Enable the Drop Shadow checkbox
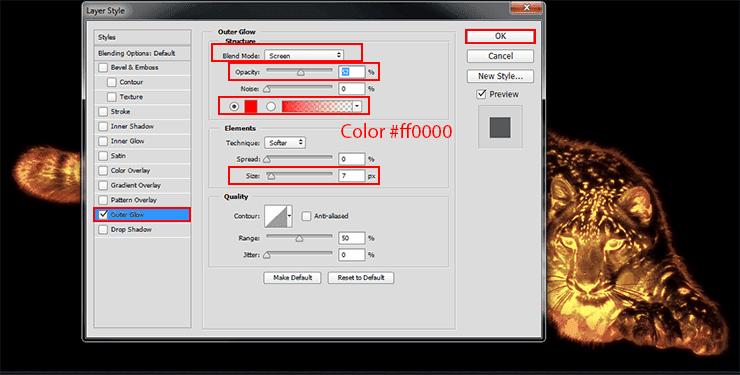740x375 pixels. click(x=103, y=230)
